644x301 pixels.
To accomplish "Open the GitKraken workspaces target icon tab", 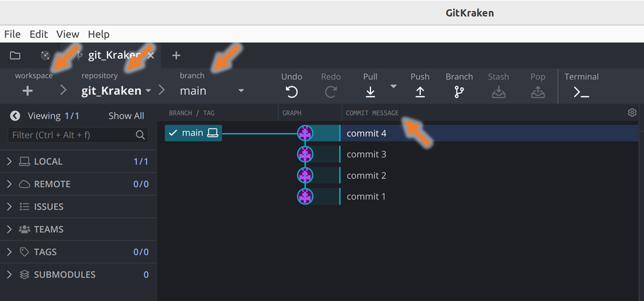I will pos(45,55).
